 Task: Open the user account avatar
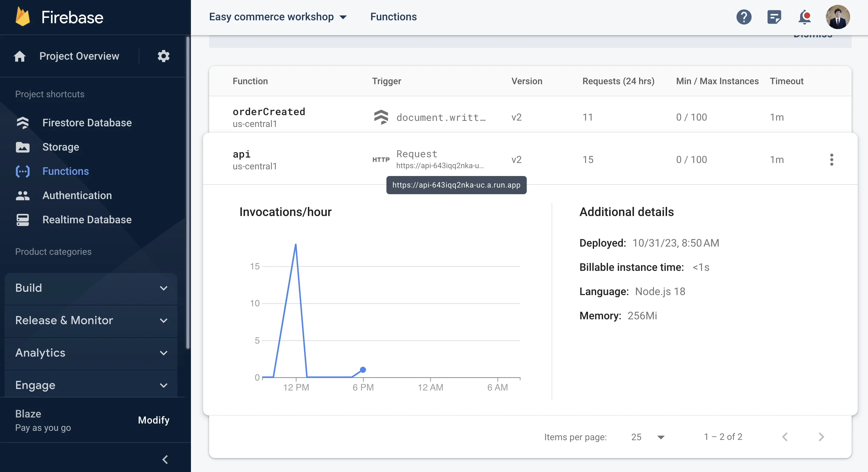[838, 17]
